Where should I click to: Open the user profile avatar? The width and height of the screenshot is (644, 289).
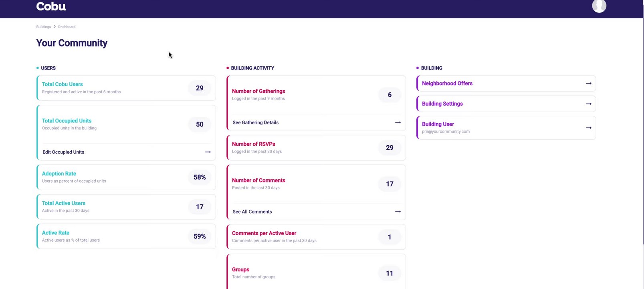[x=599, y=6]
